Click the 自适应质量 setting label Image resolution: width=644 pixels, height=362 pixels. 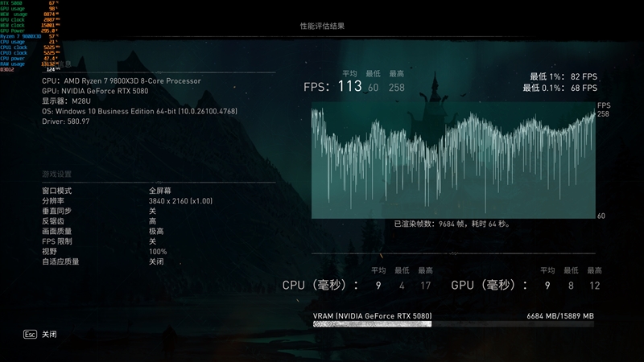[x=60, y=262]
